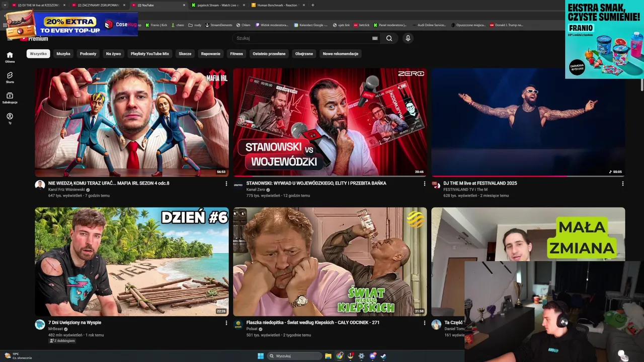This screenshot has height=362, width=644.
Task: Open the Shorts sidebar section
Action: 10,77
